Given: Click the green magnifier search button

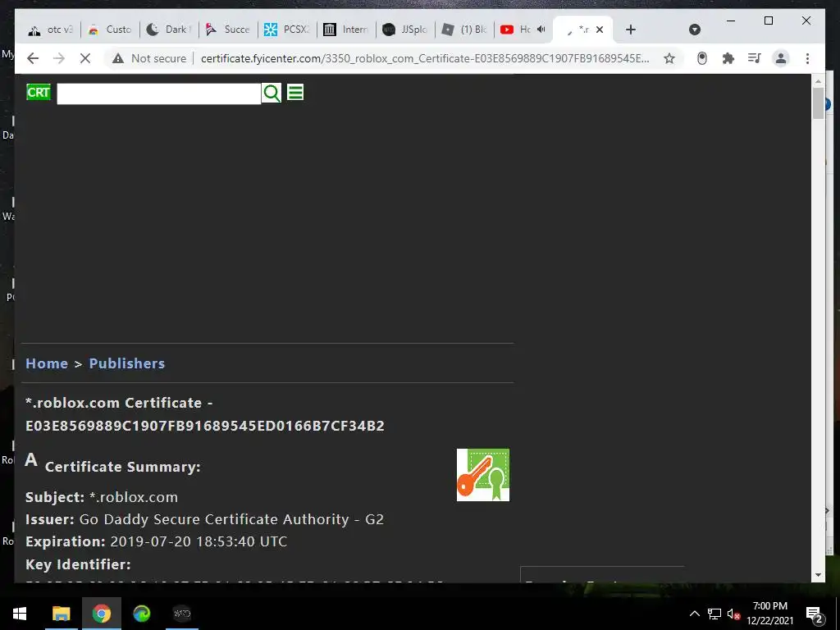Looking at the screenshot, I should tap(272, 93).
